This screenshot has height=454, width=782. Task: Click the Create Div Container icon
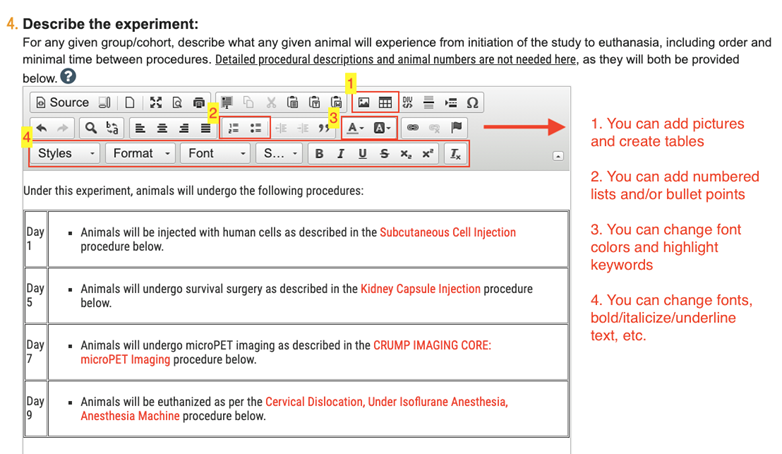pyautogui.click(x=407, y=102)
